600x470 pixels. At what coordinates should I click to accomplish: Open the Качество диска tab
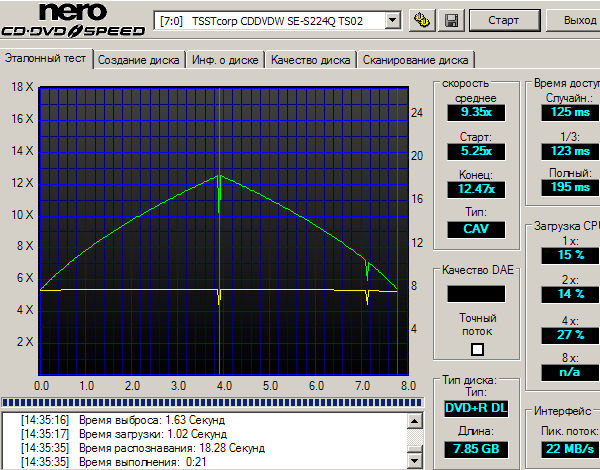click(311, 60)
